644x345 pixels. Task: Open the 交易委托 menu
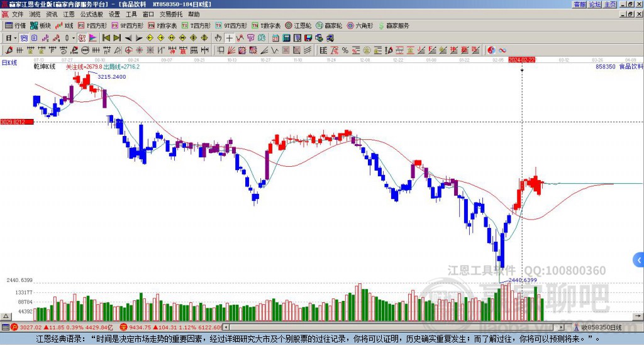[171, 14]
